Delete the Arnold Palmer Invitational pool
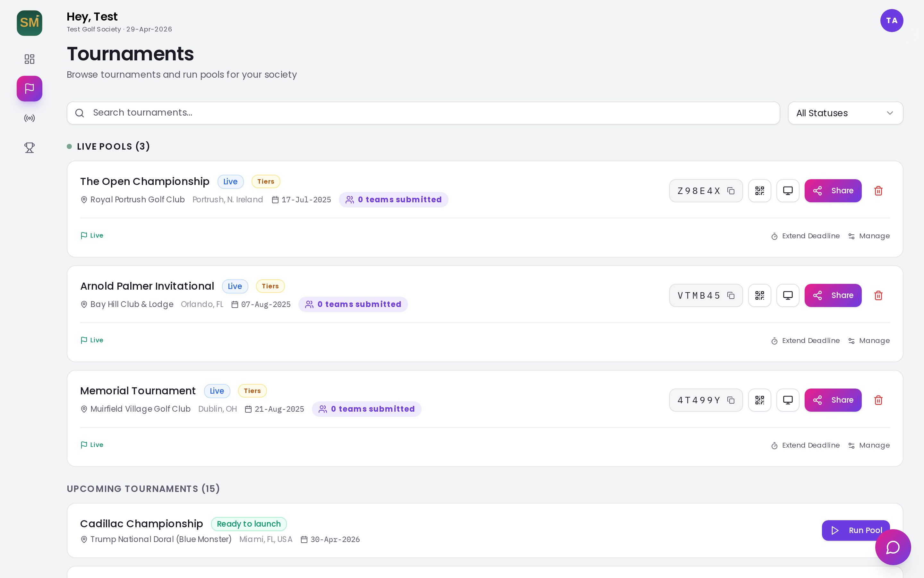Viewport: 924px width, 578px height. (x=878, y=295)
